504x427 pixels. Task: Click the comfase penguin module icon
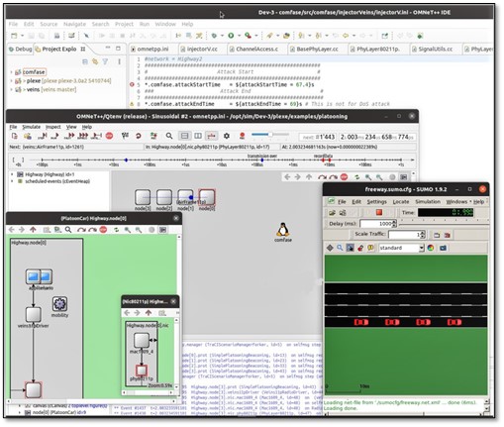coord(283,229)
